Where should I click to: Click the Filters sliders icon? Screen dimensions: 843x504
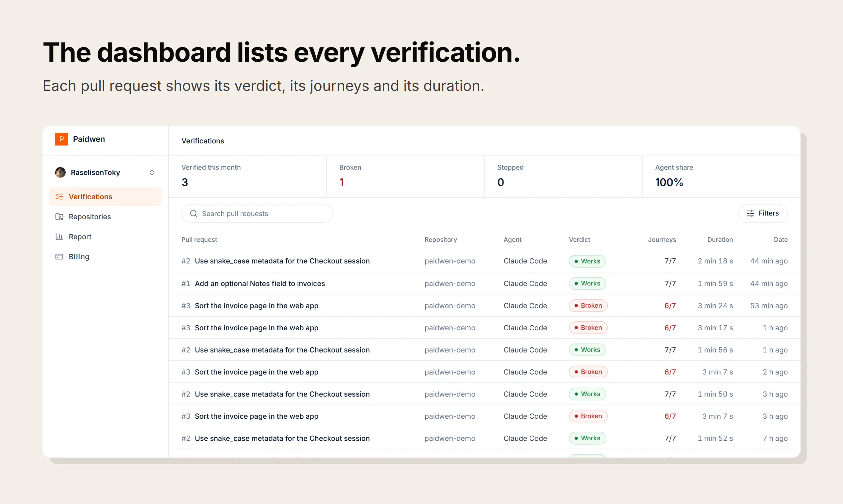[750, 213]
